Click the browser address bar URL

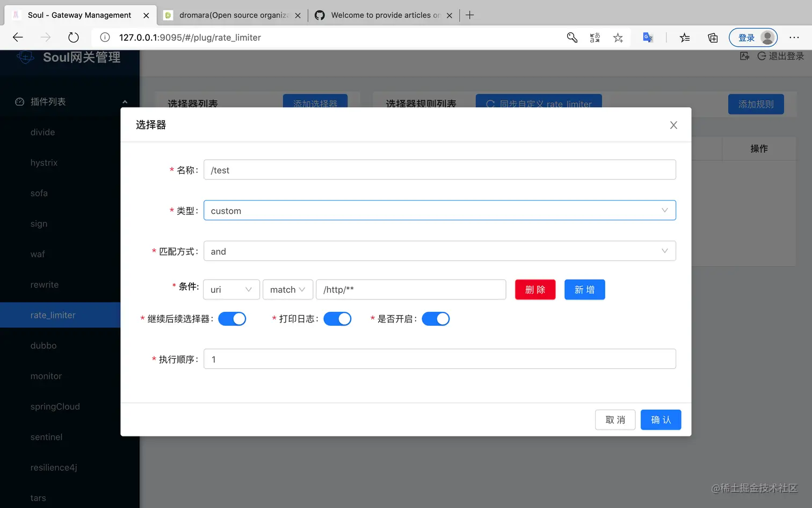click(190, 37)
